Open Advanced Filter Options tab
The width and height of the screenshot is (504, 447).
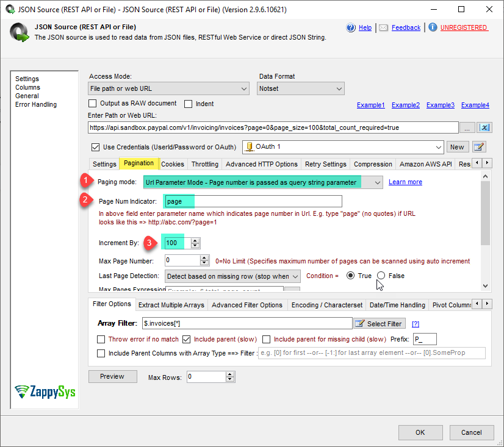pos(247,305)
